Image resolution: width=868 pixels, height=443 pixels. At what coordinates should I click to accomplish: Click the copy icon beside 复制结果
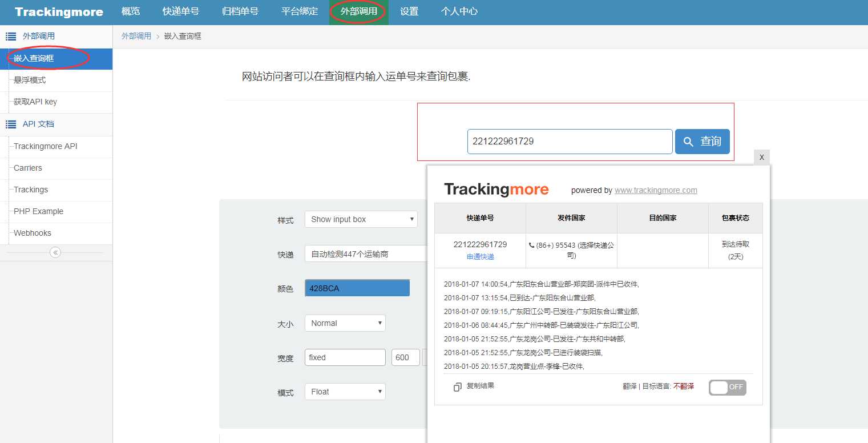coord(458,387)
